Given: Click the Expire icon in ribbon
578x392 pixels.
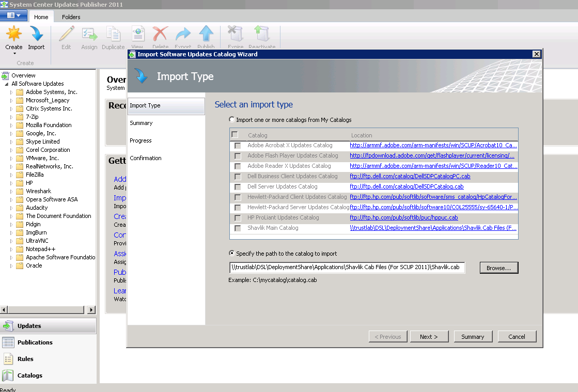Looking at the screenshot, I should 235,34.
